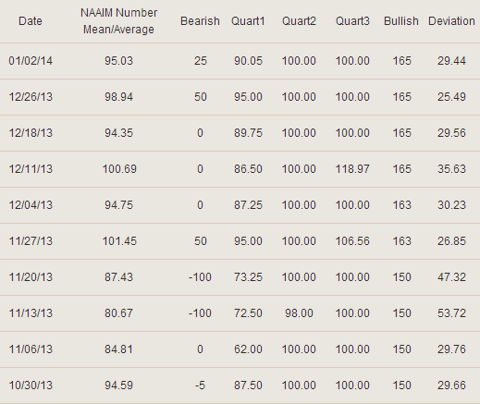Screen dimensions: 480x404
Task: Click the Bullish column header
Action: 401,21
